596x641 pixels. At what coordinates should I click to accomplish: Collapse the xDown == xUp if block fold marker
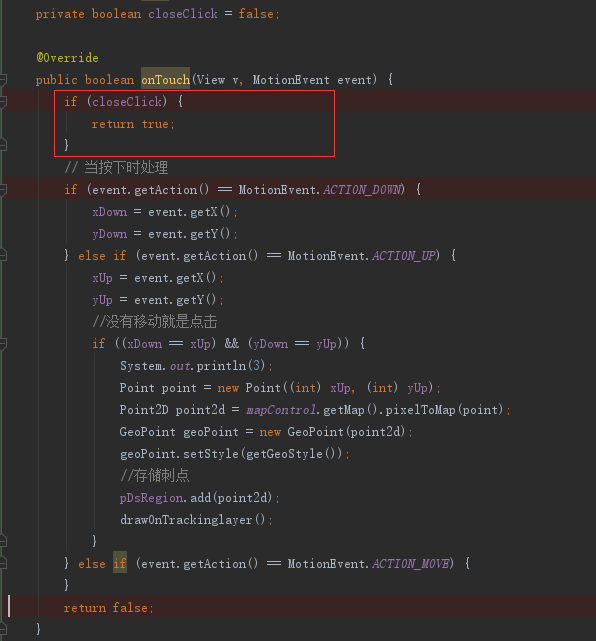pos(3,344)
